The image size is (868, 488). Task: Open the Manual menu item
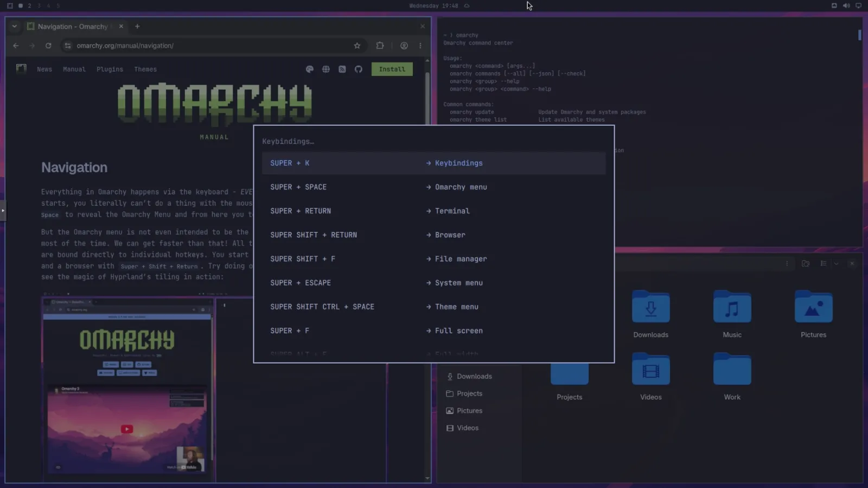pyautogui.click(x=74, y=69)
